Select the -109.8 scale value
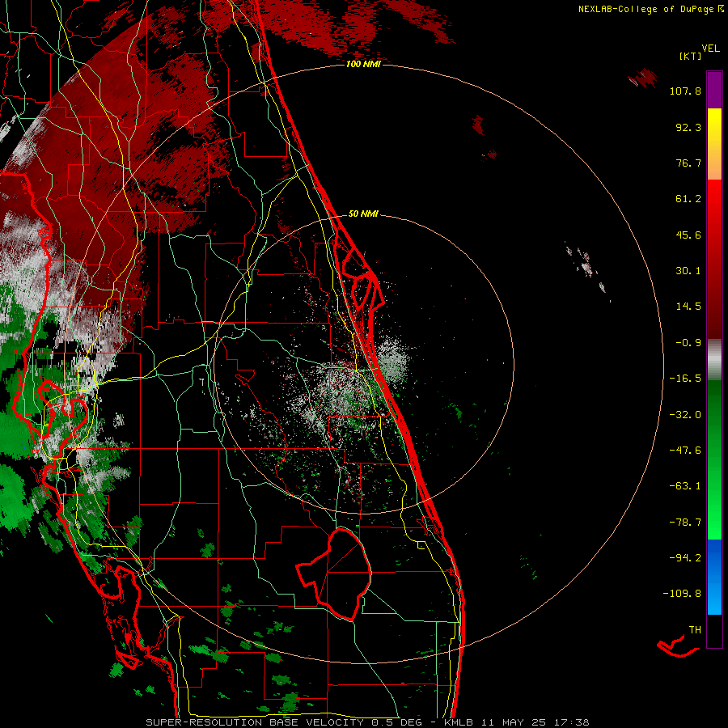This screenshot has height=728, width=728. (682, 594)
